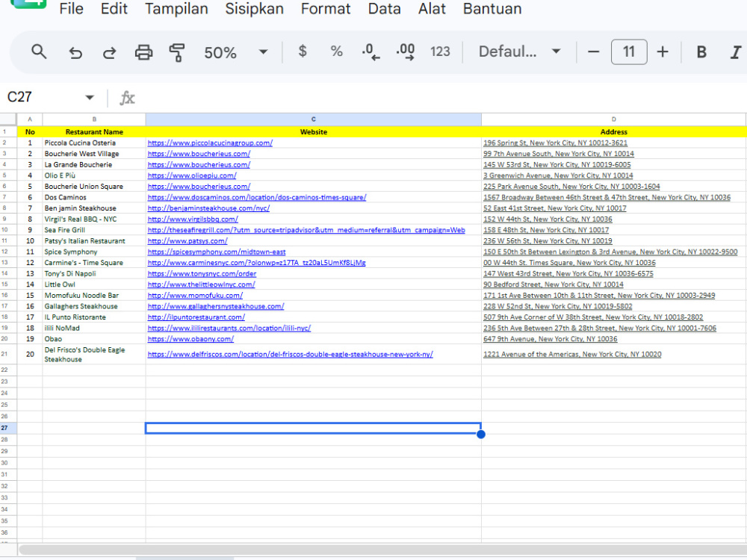Click the font size field showing 11
Viewport: 747px width, 560px height.
coord(629,52)
